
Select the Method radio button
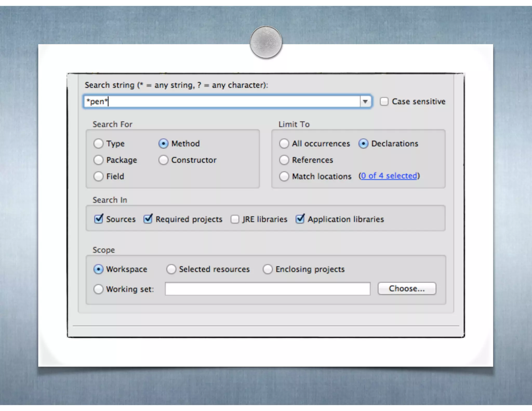click(163, 143)
